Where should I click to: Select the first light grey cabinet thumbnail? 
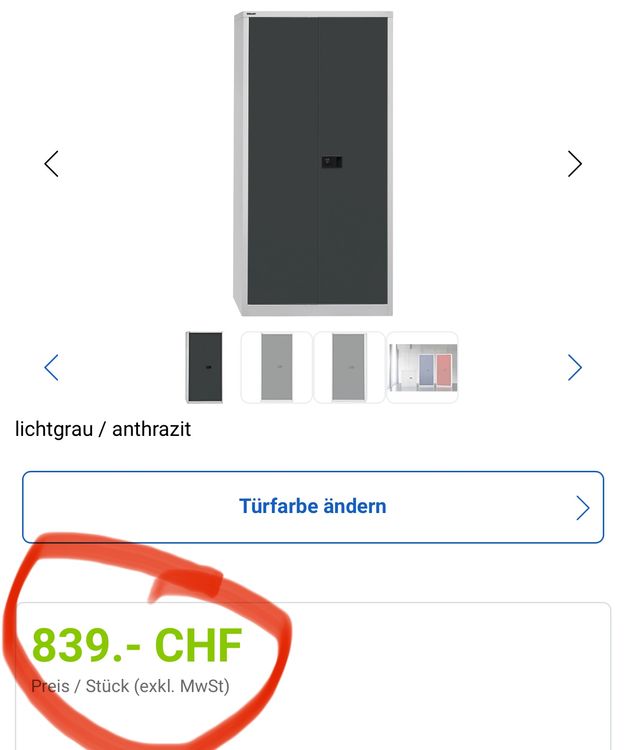click(x=276, y=367)
